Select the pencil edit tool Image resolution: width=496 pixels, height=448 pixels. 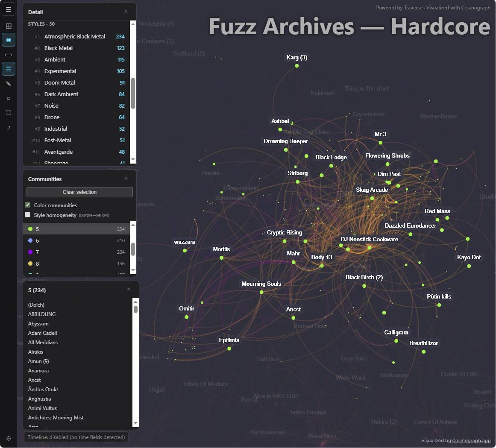tap(9, 84)
